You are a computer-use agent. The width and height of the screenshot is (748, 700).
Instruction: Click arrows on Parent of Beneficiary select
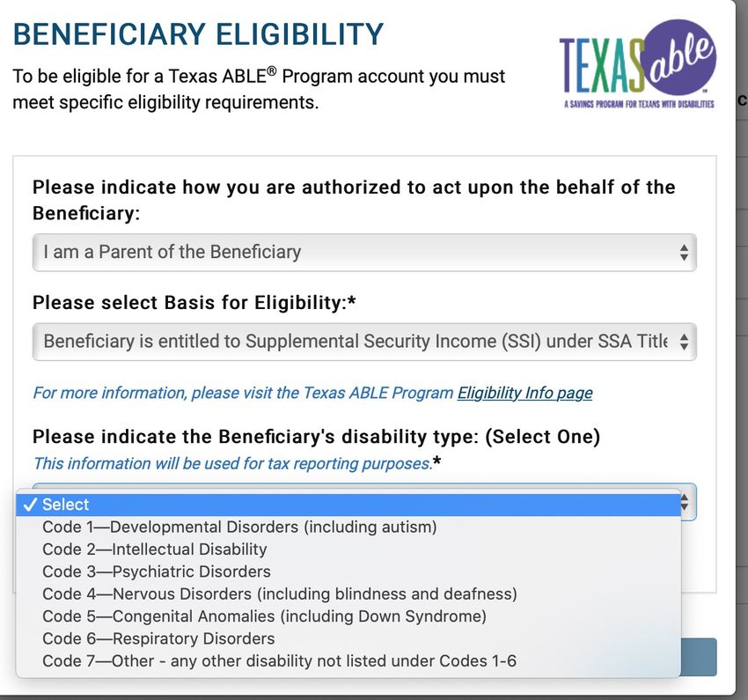point(684,253)
